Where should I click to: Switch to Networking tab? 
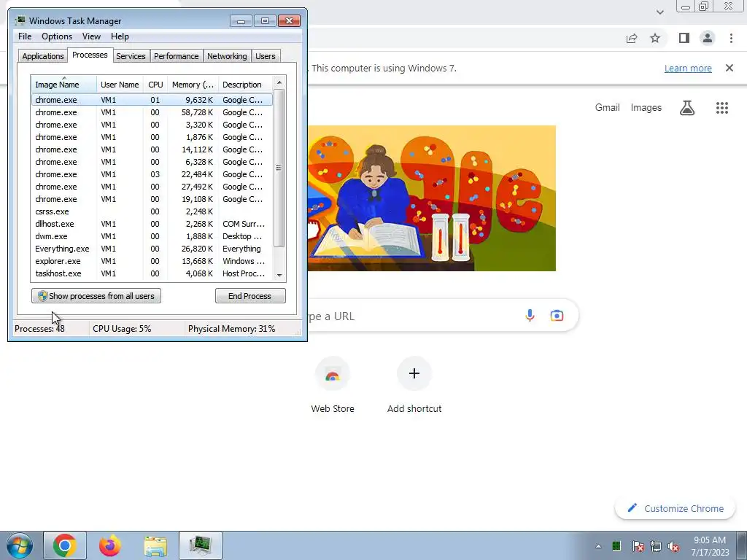point(227,56)
